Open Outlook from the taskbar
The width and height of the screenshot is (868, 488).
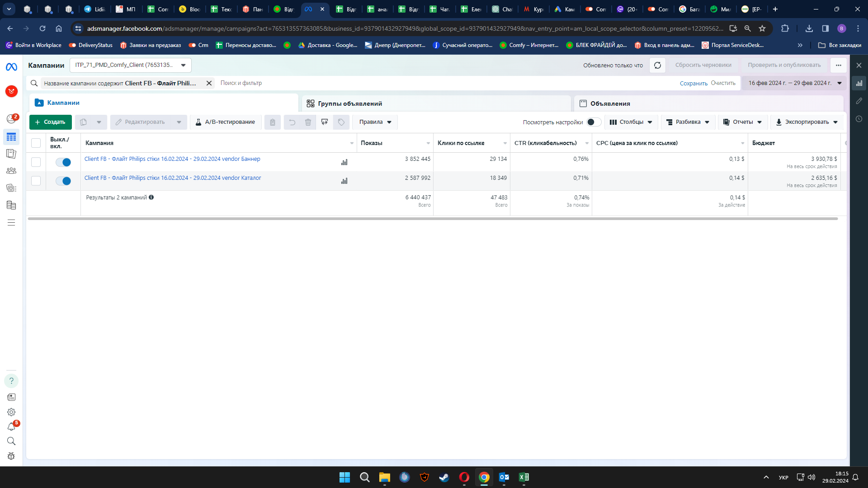[x=504, y=477]
